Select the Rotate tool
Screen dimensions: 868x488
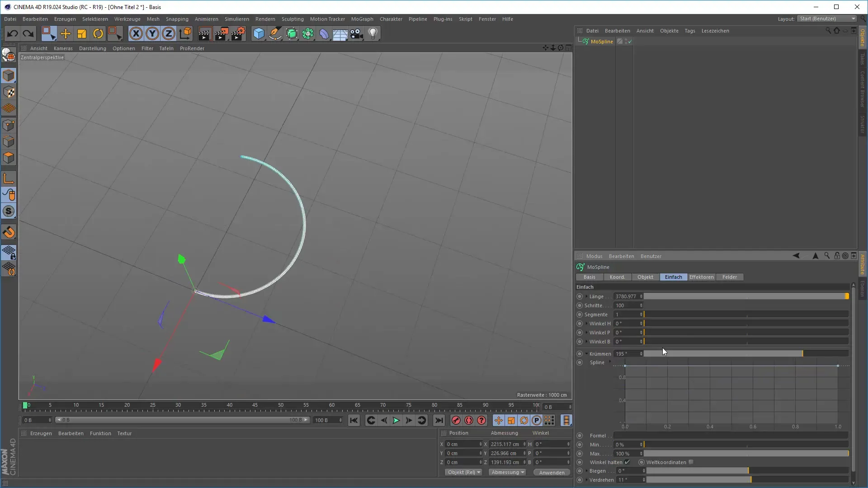pos(98,33)
